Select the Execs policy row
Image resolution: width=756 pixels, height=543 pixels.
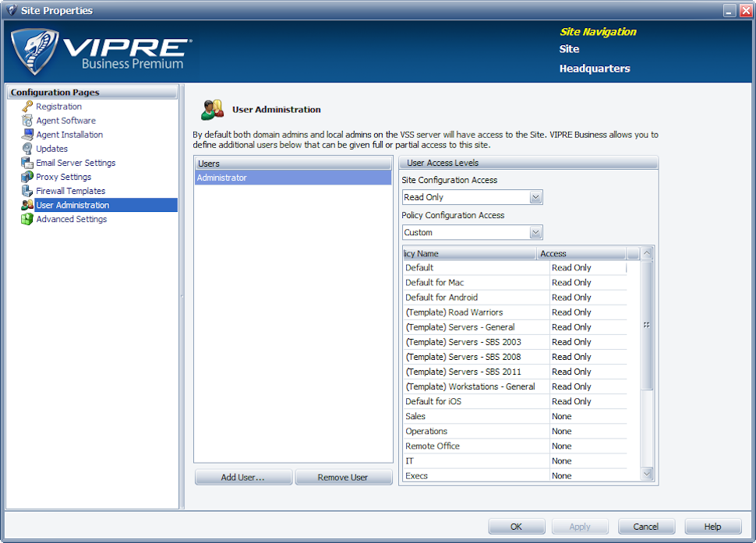click(x=515, y=475)
